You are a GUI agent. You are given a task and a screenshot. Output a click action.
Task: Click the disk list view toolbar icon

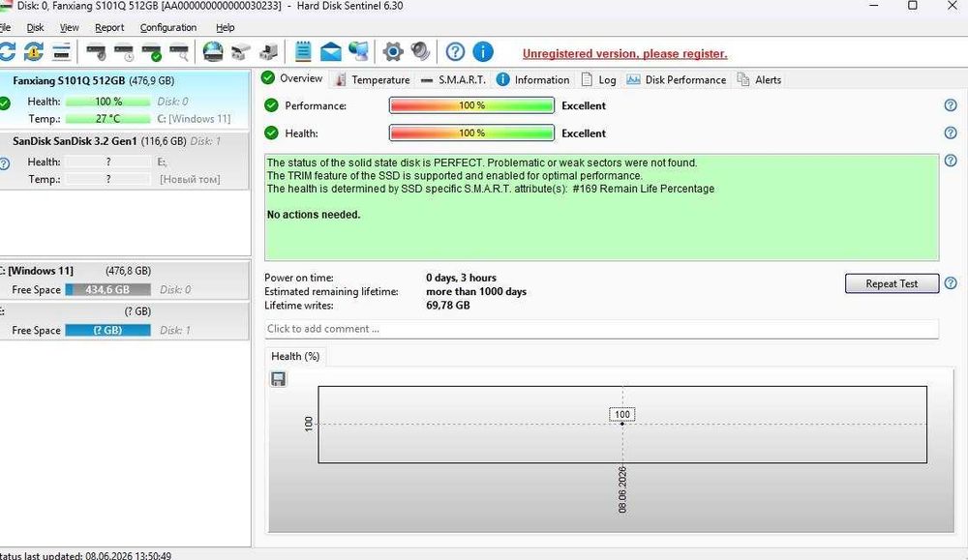click(x=62, y=52)
